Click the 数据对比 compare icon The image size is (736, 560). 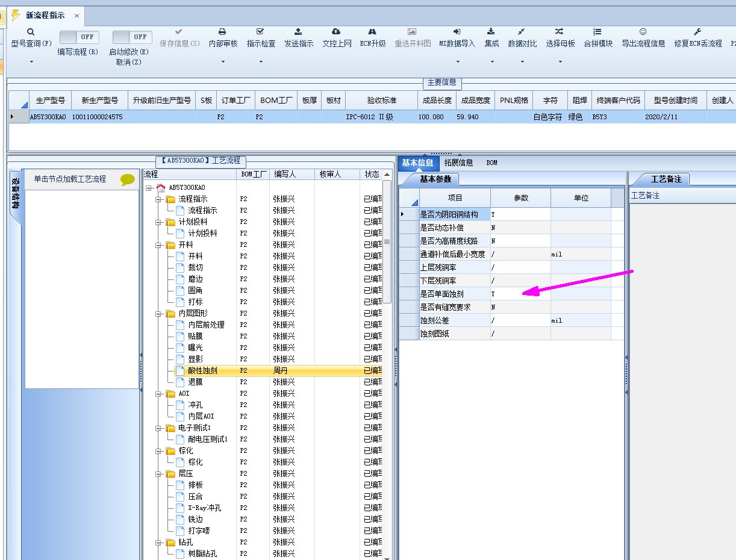click(x=522, y=32)
